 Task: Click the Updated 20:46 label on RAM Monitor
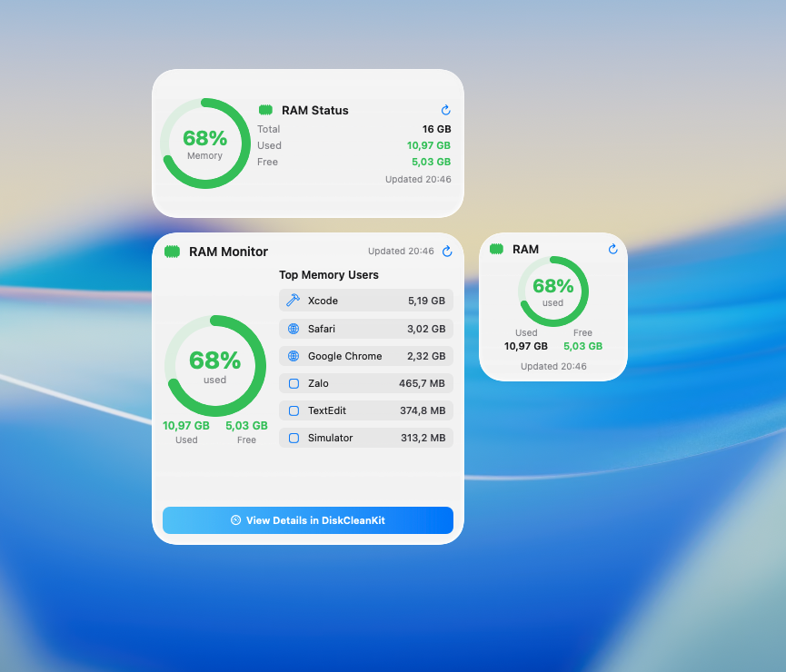402,252
